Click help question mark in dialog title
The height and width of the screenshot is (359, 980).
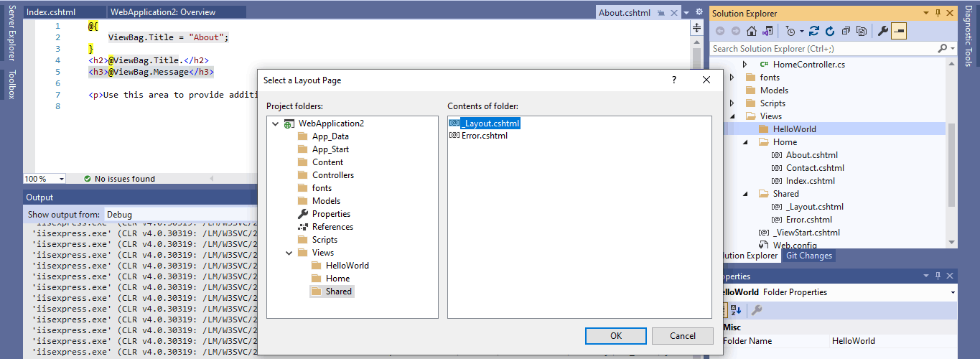point(673,80)
